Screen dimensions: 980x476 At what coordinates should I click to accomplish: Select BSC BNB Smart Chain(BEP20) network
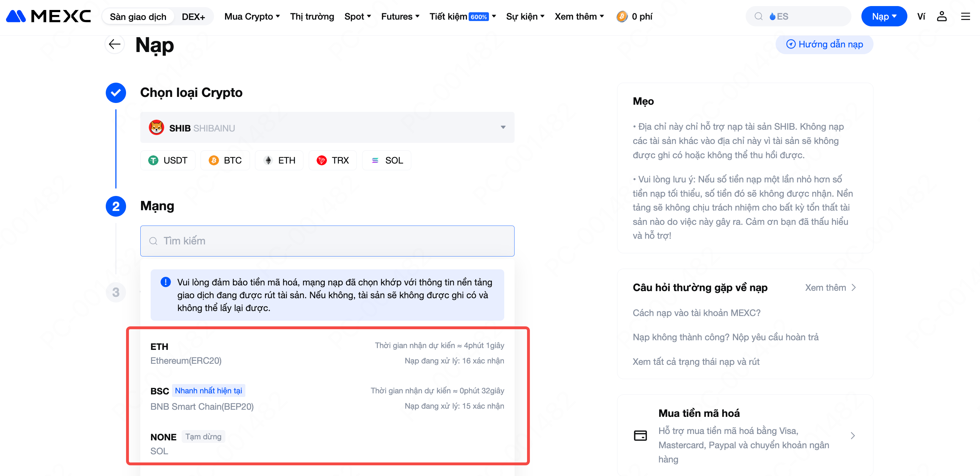click(x=327, y=398)
